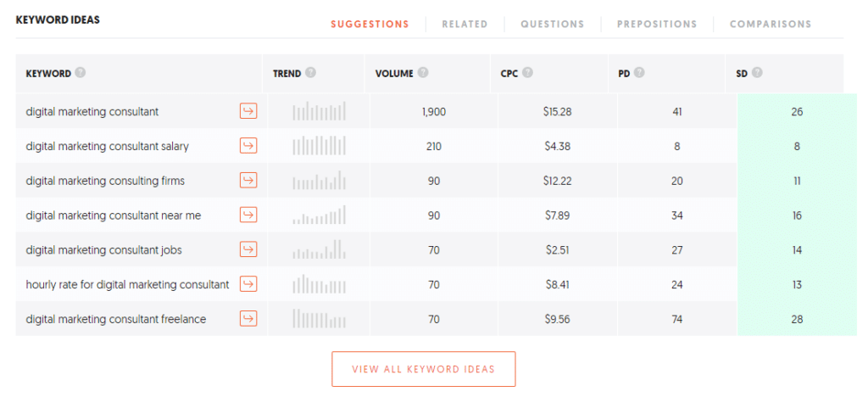Click volume value 1,900

[433, 112]
